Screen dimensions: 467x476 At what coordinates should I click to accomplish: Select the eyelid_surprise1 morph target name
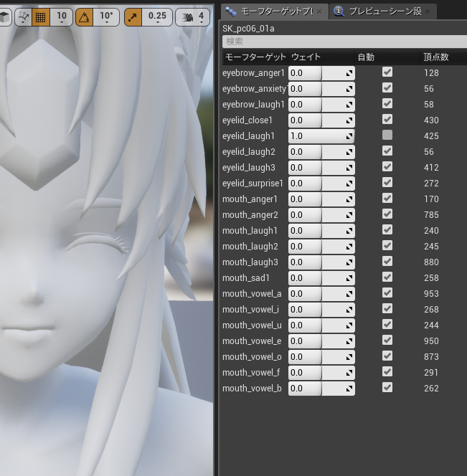click(253, 184)
